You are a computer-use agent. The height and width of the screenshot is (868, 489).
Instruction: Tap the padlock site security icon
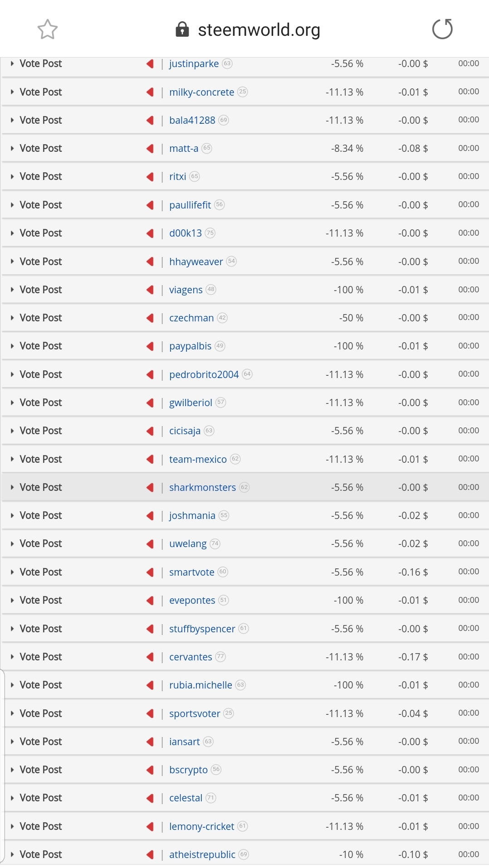pos(182,29)
